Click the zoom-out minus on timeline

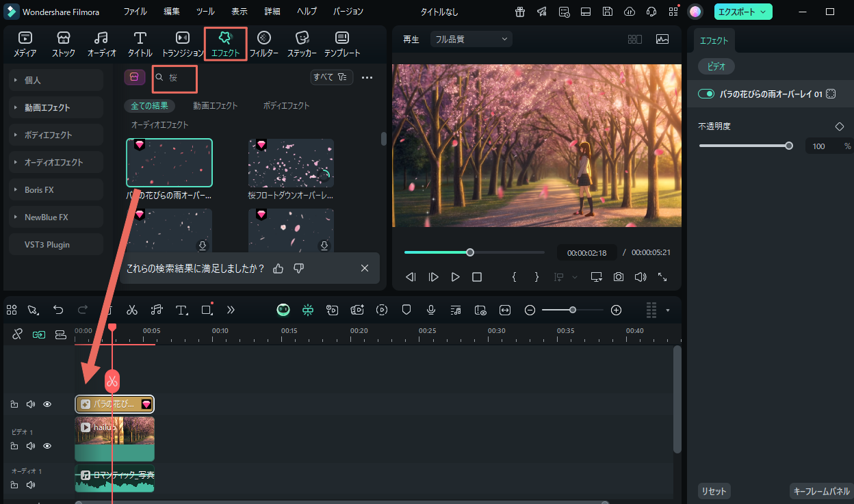point(530,310)
